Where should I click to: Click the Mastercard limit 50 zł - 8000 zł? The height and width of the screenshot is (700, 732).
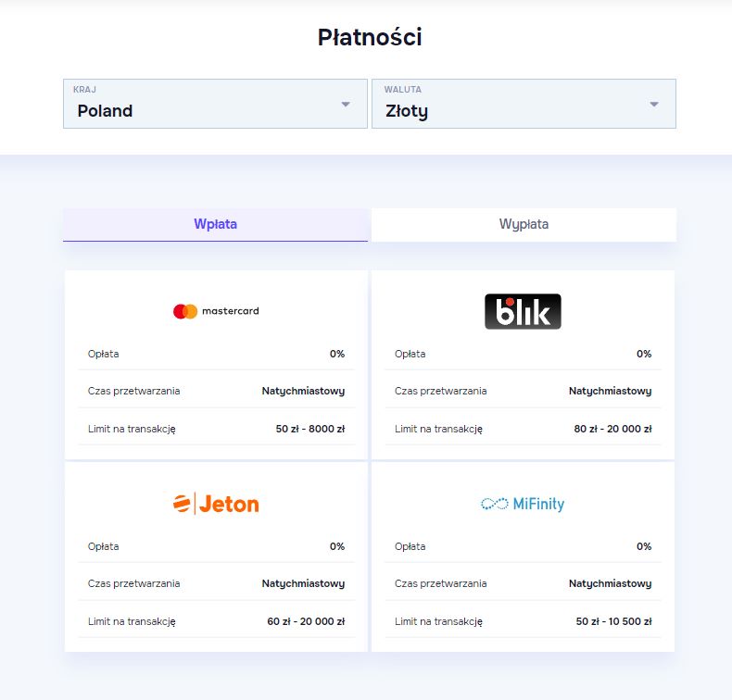[310, 429]
